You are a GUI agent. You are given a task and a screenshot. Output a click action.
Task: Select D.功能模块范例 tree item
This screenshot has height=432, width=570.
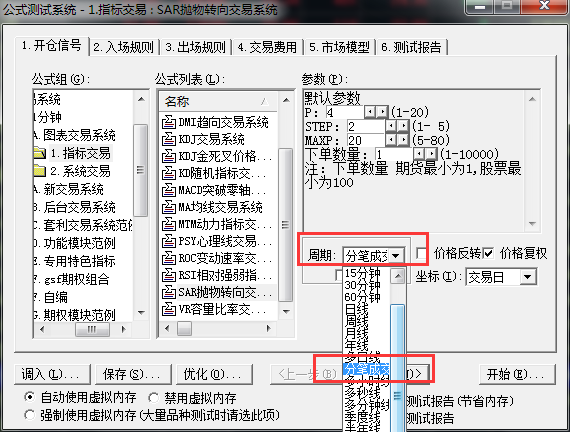click(75, 243)
